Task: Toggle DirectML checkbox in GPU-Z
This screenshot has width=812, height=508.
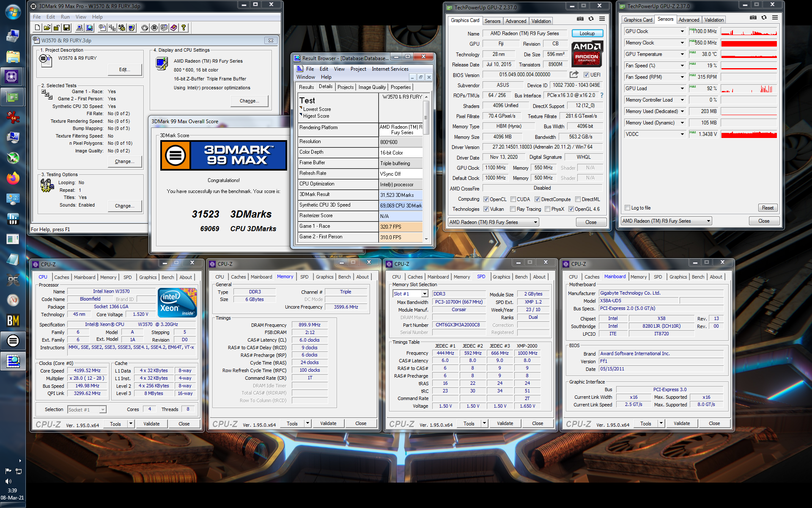Action: coord(578,199)
